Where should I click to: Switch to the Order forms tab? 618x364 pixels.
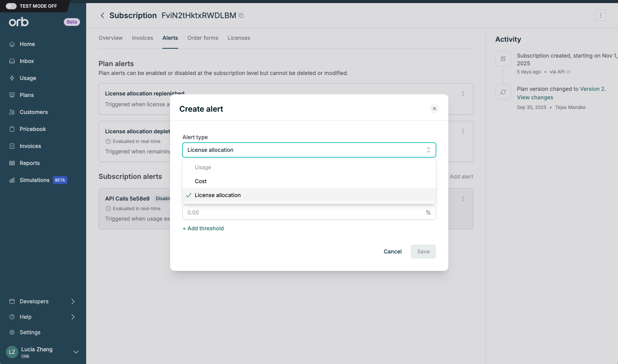click(203, 38)
